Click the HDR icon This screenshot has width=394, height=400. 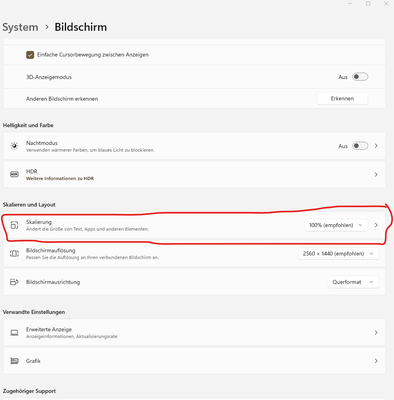14,174
